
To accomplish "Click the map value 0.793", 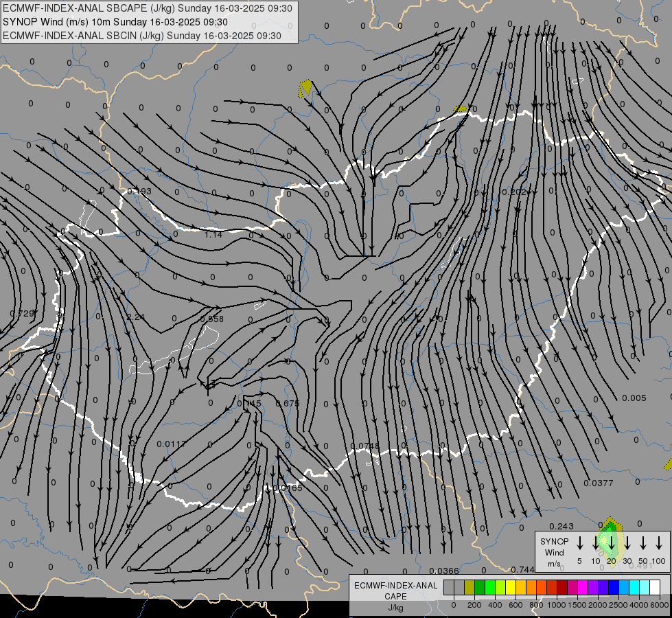I will [x=139, y=191].
